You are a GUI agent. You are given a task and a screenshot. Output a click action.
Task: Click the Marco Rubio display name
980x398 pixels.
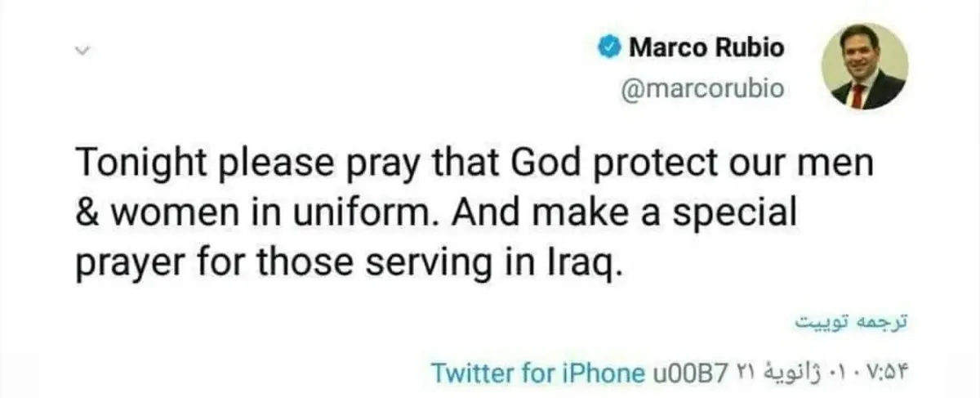(x=706, y=47)
